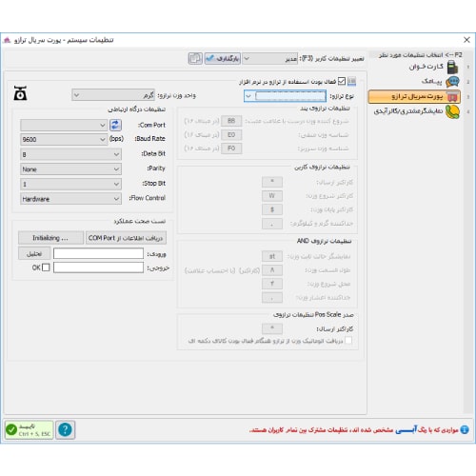Enable automatic weight receive checkbox in Pos Scale
This screenshot has height=476, width=476.
pyautogui.click(x=348, y=341)
